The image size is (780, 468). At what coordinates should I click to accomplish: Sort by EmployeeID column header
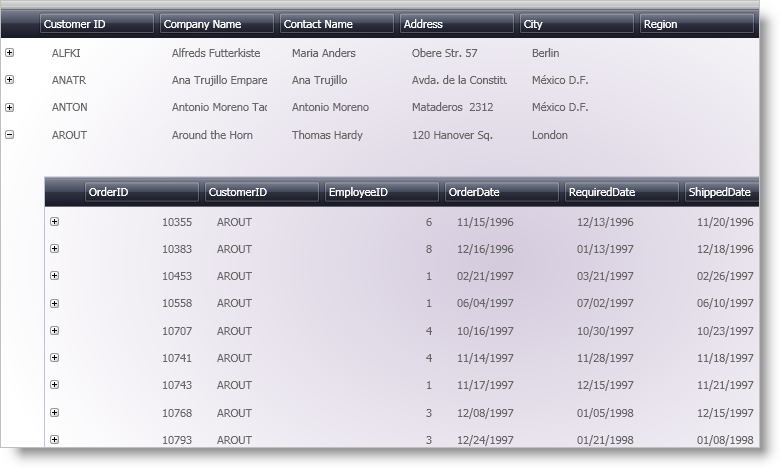[381, 192]
